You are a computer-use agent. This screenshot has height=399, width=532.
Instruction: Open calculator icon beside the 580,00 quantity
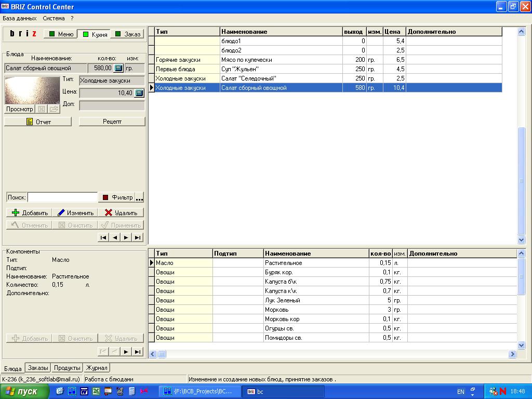[119, 68]
